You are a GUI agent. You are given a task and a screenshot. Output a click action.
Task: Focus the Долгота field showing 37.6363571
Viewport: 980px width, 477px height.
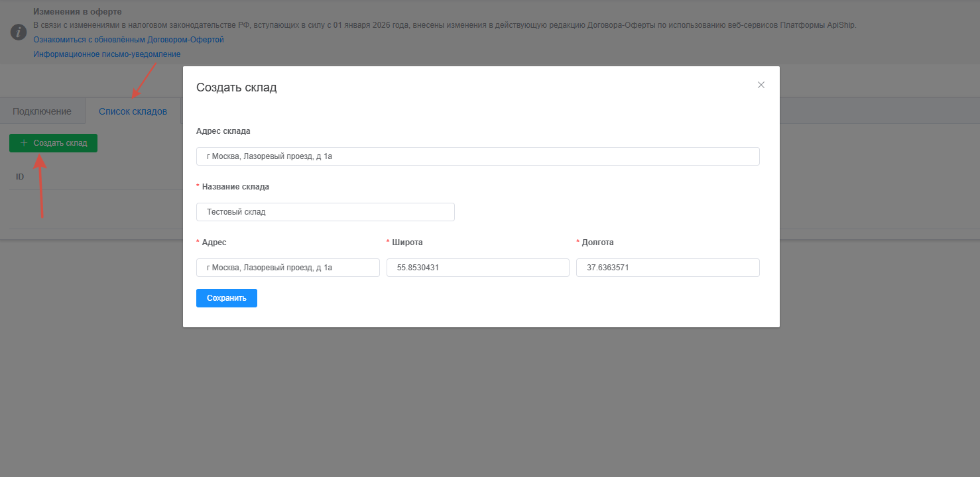click(667, 268)
